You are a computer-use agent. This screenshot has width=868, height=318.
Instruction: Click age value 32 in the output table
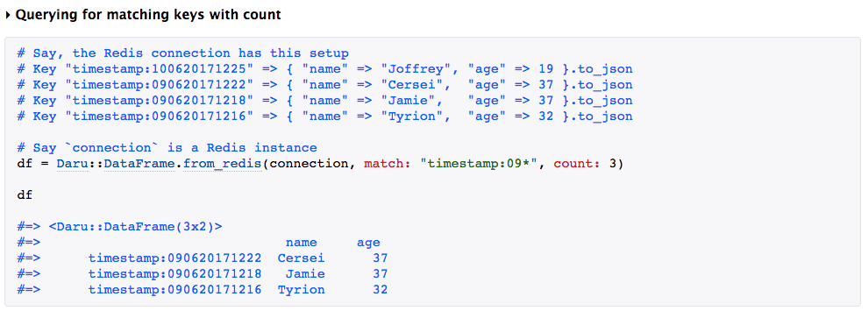381,290
